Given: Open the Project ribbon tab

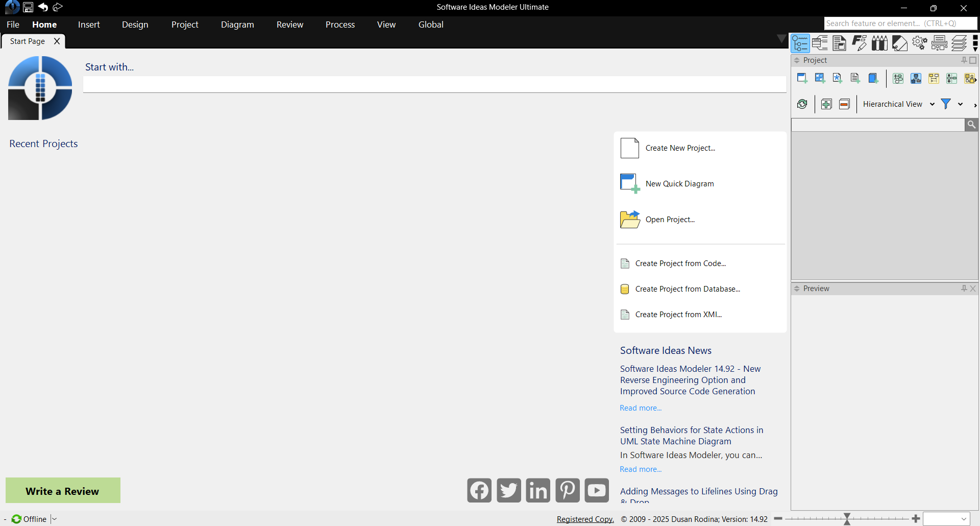Looking at the screenshot, I should point(185,25).
